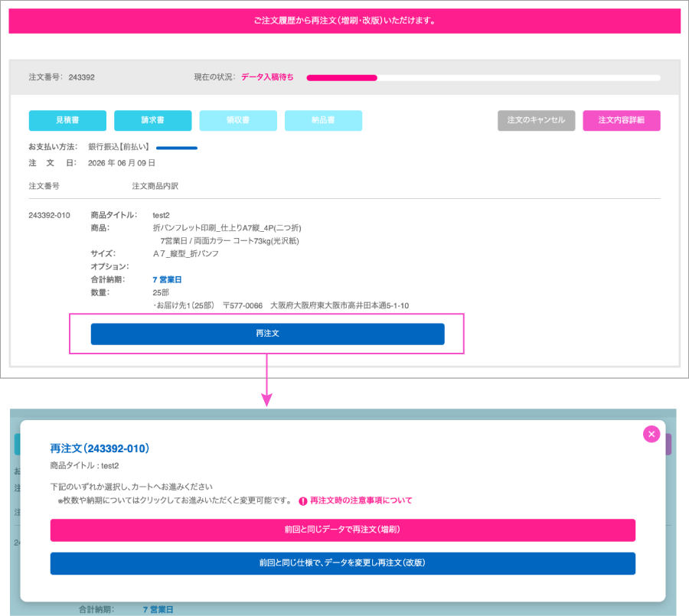Image resolution: width=689 pixels, height=616 pixels.
Task: Cancel the order via 注文のキャンセル
Action: coord(536,120)
